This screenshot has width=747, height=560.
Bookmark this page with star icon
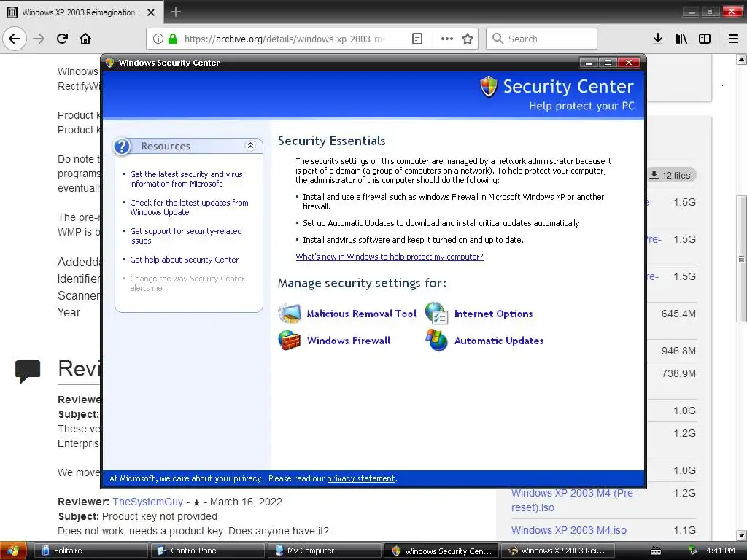pyautogui.click(x=468, y=39)
